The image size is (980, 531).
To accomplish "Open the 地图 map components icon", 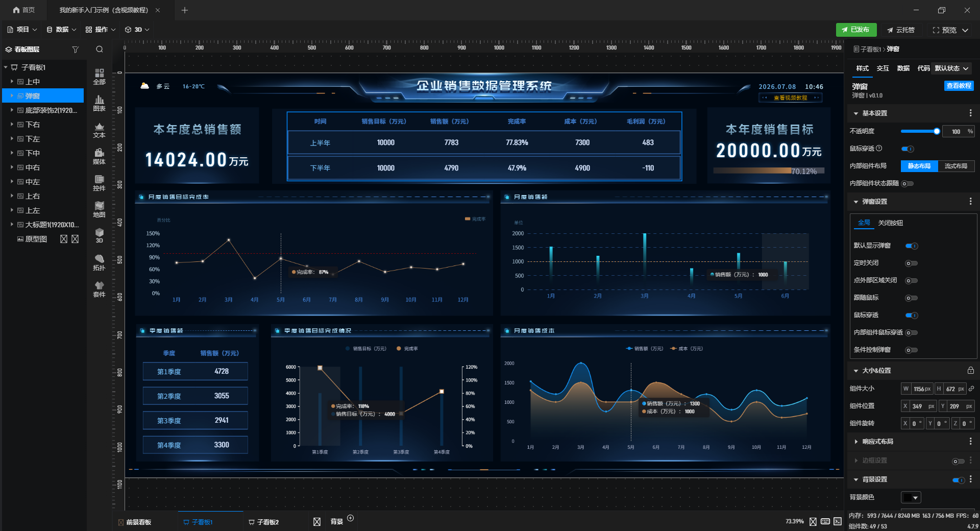I will 99,210.
